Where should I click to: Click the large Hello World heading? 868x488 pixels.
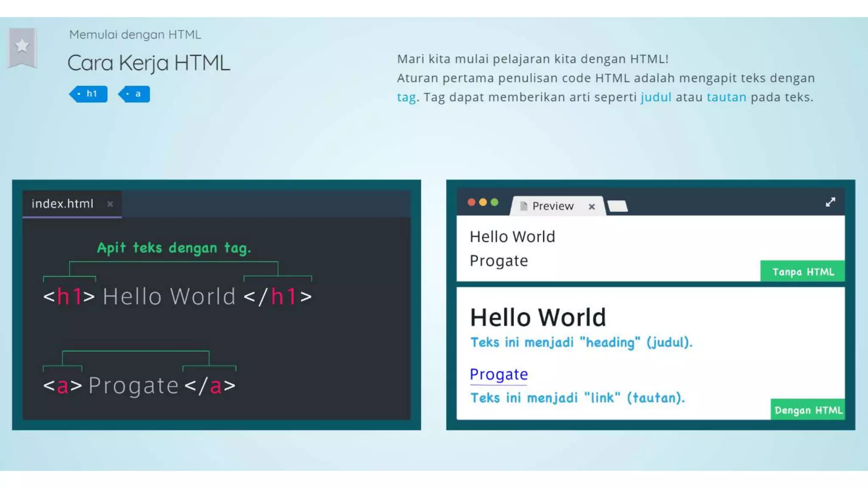(x=538, y=317)
